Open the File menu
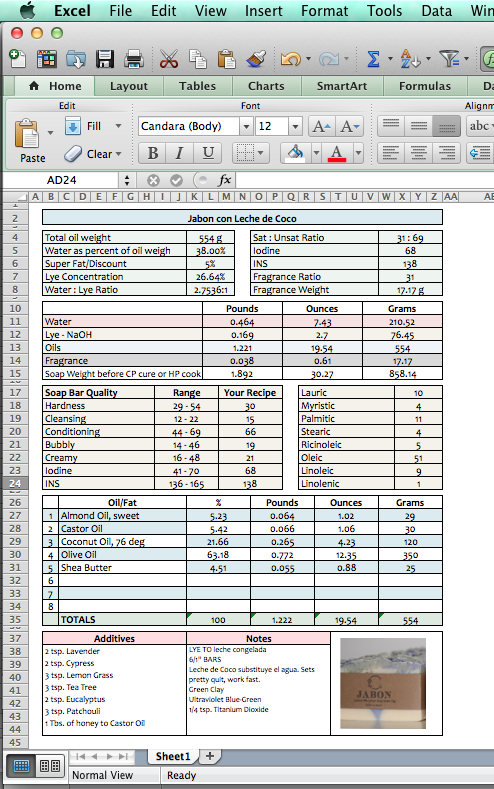This screenshot has height=789, width=494. 121,11
